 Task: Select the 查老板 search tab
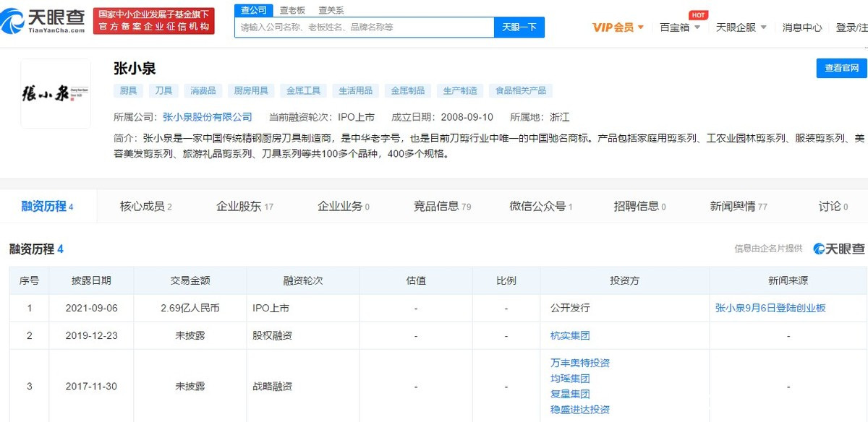(x=292, y=9)
